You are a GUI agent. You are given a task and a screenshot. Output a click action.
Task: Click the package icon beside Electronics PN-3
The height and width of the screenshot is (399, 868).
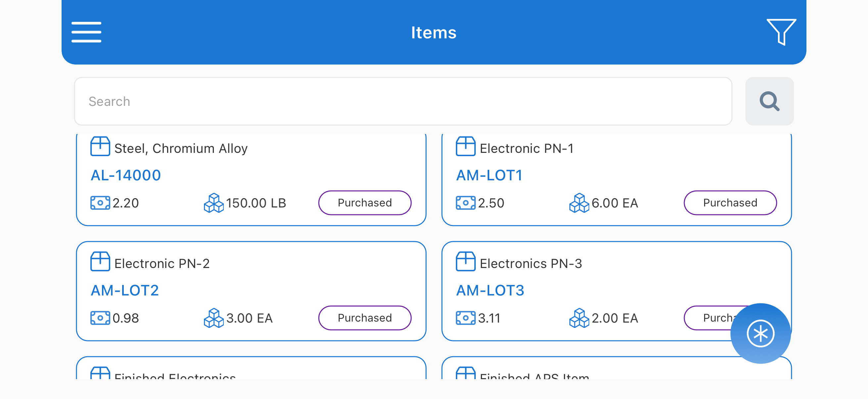(x=465, y=262)
